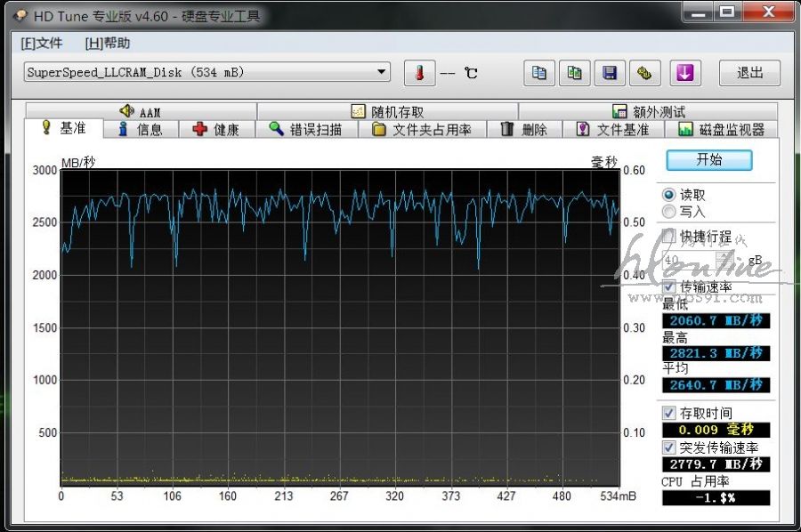Toggle the 突发传输速率 burst rate checkbox
This screenshot has width=801, height=532.
coord(669,447)
